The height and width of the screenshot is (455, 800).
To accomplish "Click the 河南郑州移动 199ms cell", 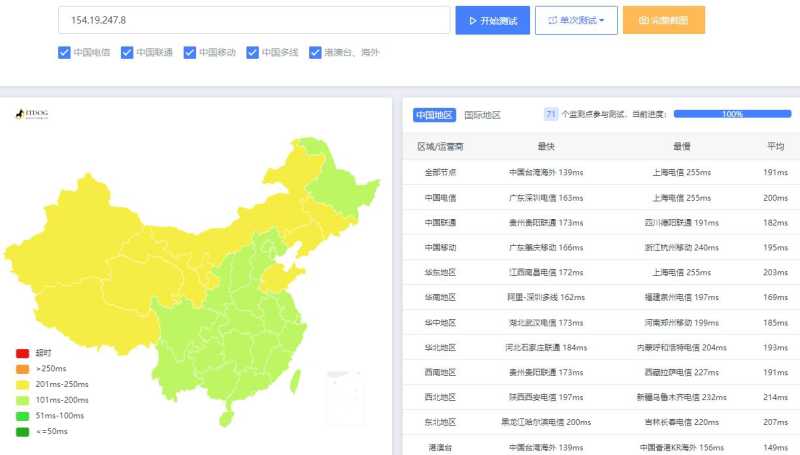I will point(682,323).
